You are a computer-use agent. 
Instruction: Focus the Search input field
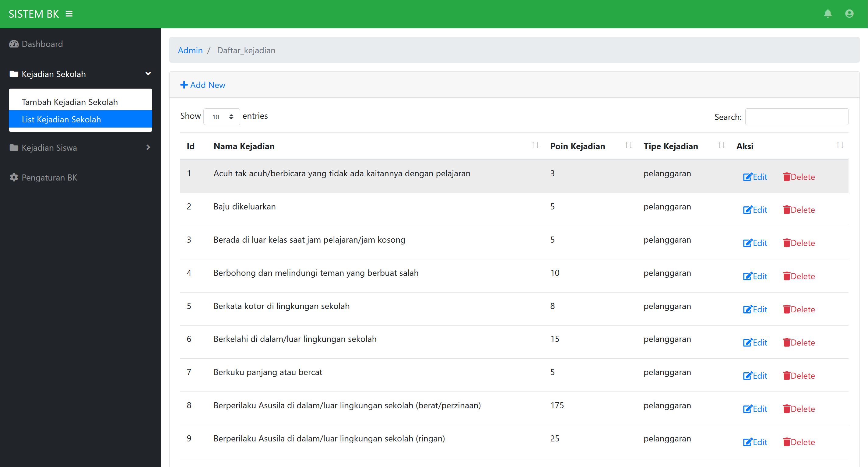tap(796, 117)
